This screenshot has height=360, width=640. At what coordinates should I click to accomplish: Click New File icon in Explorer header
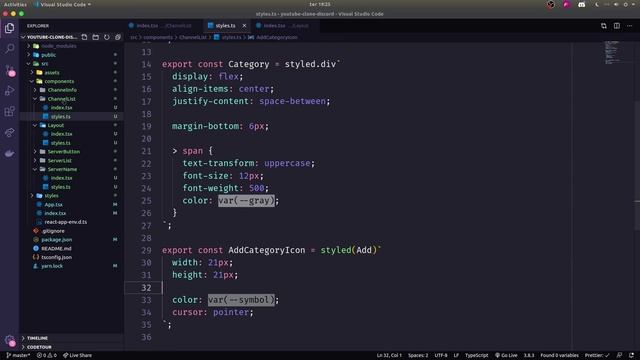point(84,37)
